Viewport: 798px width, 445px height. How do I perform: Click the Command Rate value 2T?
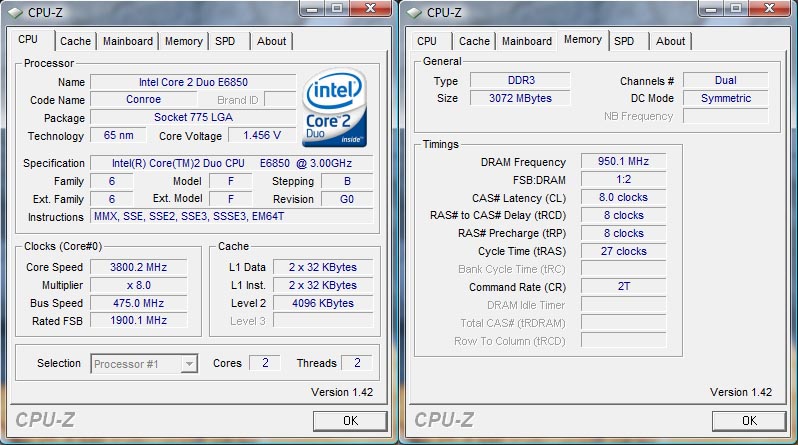[x=623, y=286]
